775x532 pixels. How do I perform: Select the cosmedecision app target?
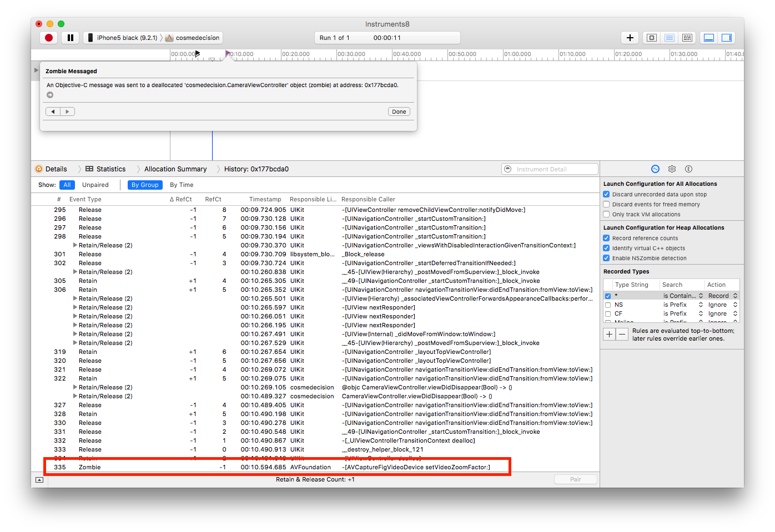point(193,38)
